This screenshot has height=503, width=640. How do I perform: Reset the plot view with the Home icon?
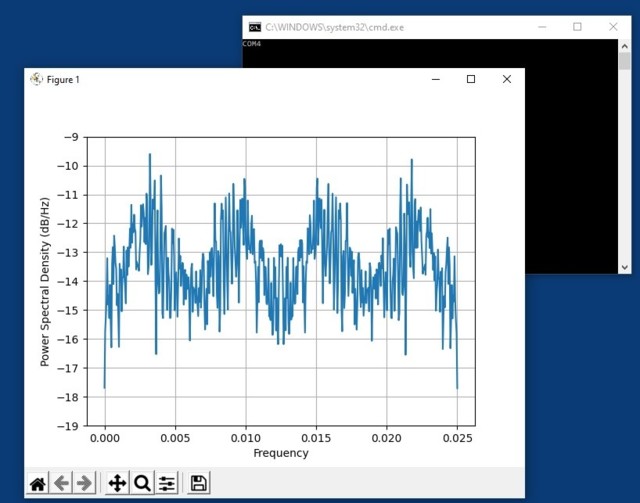[x=38, y=483]
